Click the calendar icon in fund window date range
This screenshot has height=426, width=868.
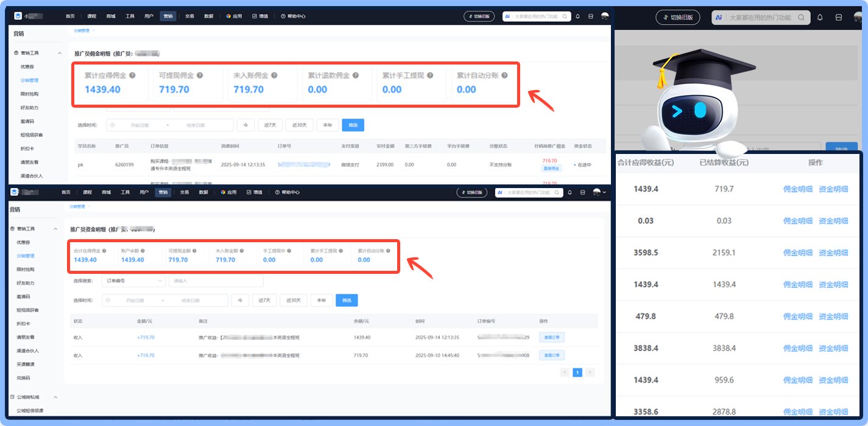click(107, 300)
